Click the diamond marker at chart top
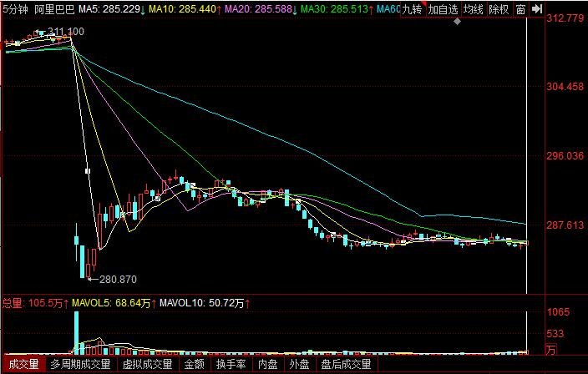Screen dimensions: 588x374 [457, 22]
